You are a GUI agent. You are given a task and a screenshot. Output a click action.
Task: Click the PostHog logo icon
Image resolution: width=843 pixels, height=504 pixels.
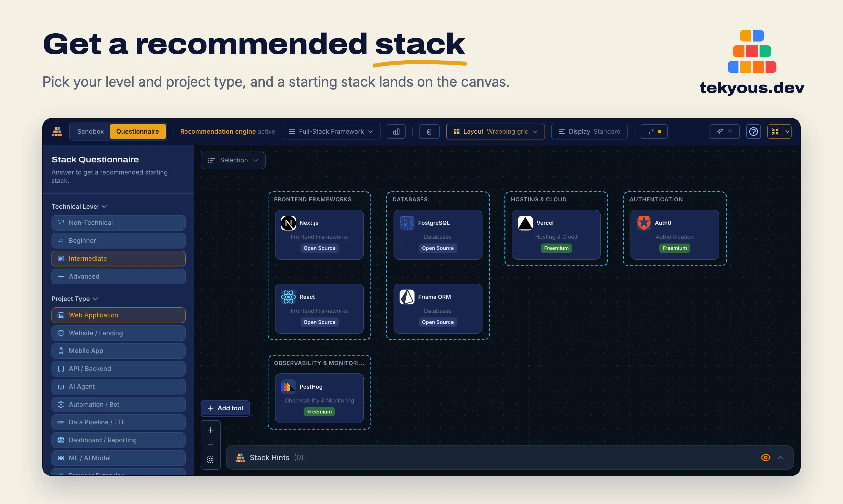(x=288, y=387)
